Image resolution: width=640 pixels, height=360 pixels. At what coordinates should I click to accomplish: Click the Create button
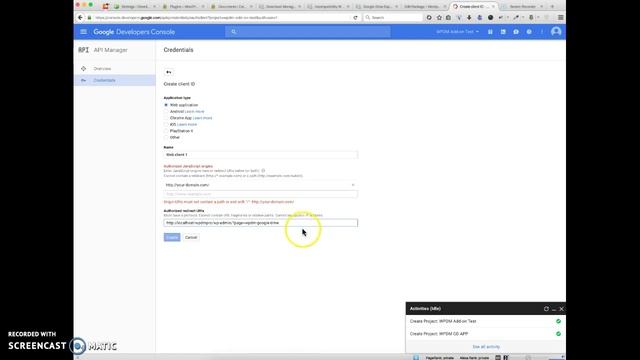click(172, 237)
